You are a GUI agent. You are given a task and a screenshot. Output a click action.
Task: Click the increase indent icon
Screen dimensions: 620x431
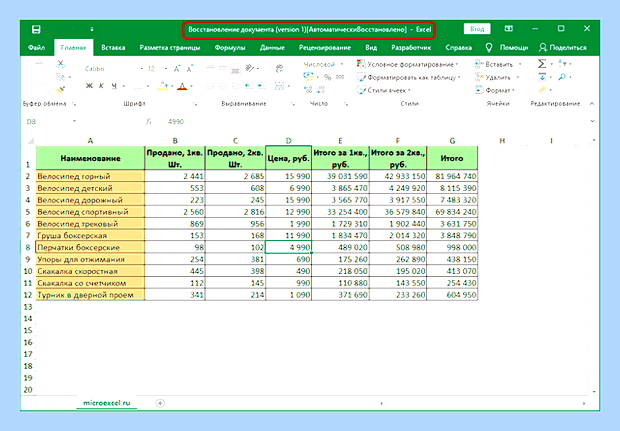(x=261, y=85)
